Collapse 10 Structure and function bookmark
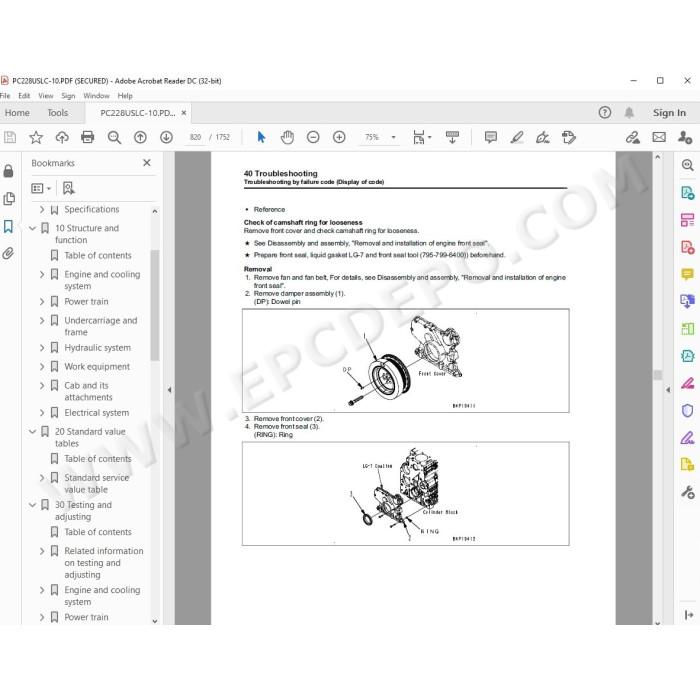The image size is (700, 700). pos(33,228)
